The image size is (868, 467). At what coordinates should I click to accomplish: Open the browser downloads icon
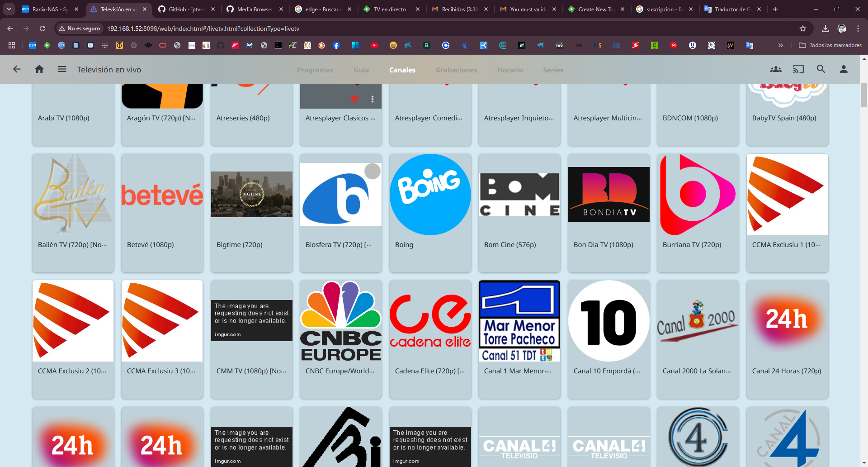826,29
